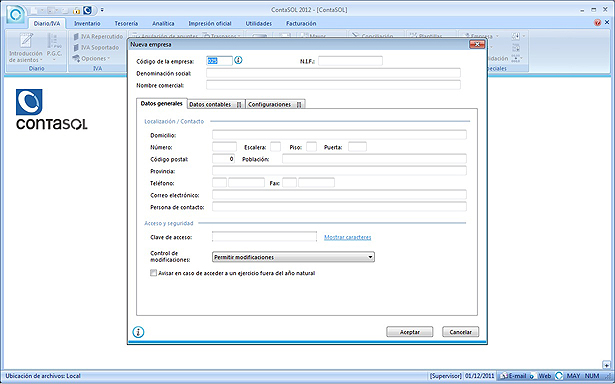Expand the Control de modificaciones dropdown
The width and height of the screenshot is (615, 384).
click(293, 257)
